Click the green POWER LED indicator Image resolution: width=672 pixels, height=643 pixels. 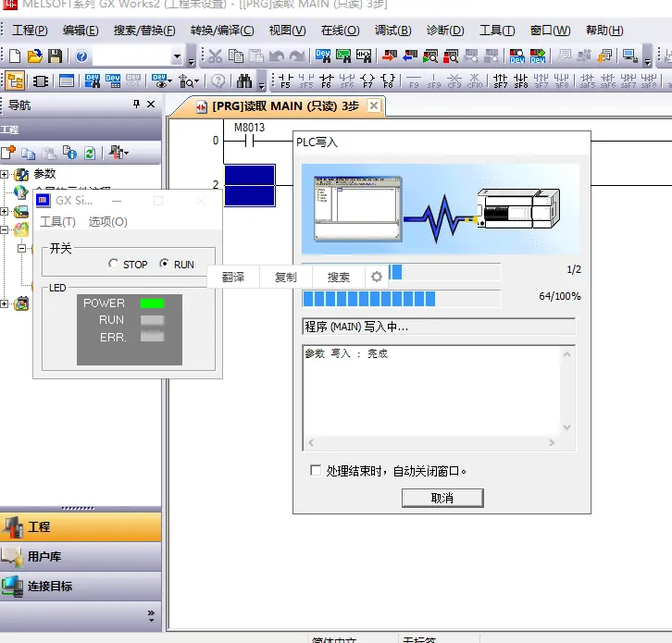(x=152, y=303)
